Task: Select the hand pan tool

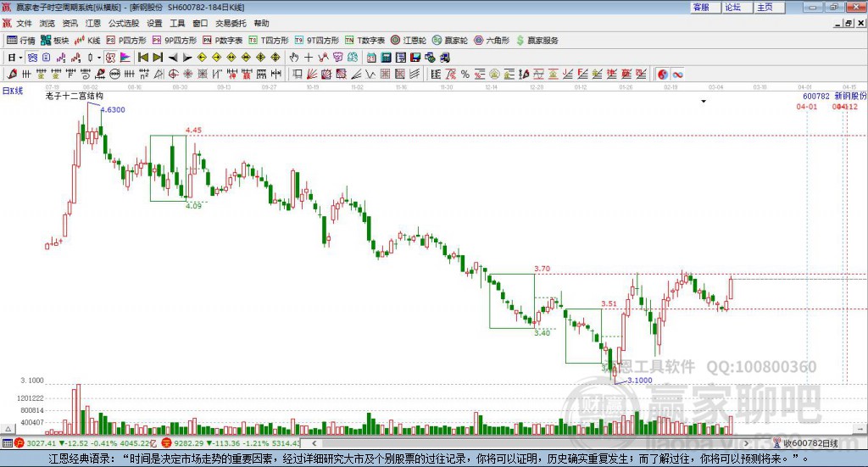Action: click(294, 58)
